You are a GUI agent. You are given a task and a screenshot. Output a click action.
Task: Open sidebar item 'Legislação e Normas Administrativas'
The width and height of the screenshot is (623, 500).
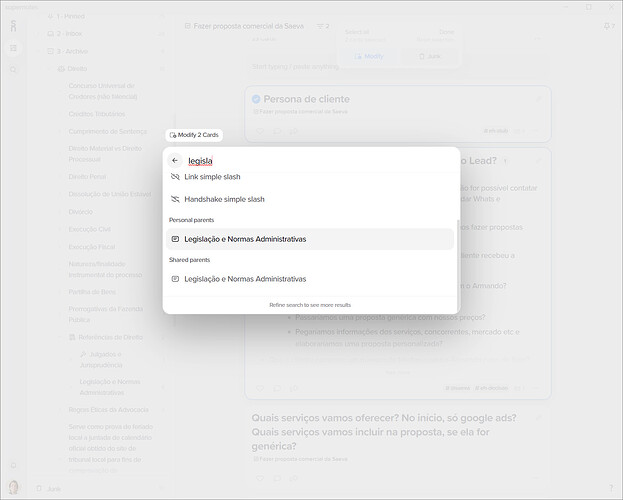click(110, 387)
